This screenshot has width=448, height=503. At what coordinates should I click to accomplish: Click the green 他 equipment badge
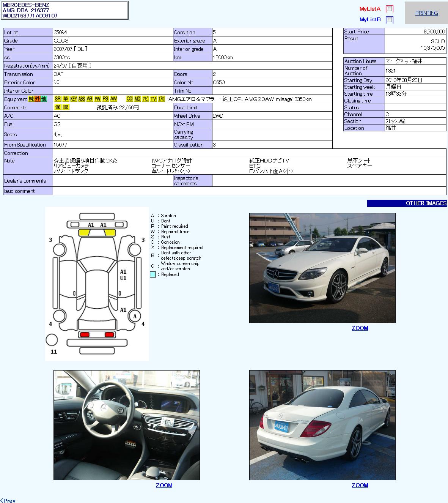pyautogui.click(x=44, y=99)
